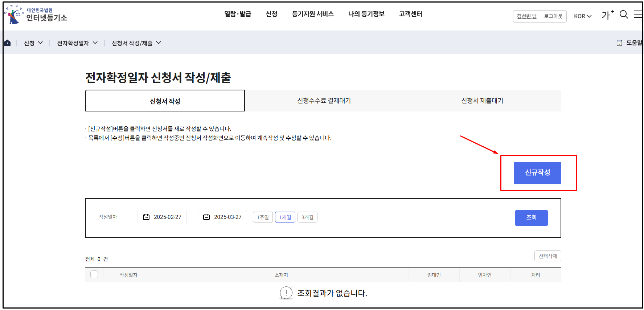Open the 고객센터 menu
644x310 pixels.
pyautogui.click(x=410, y=14)
